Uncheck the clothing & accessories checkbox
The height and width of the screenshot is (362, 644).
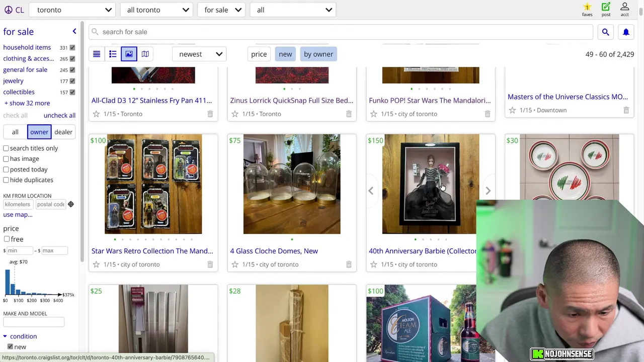(72, 59)
